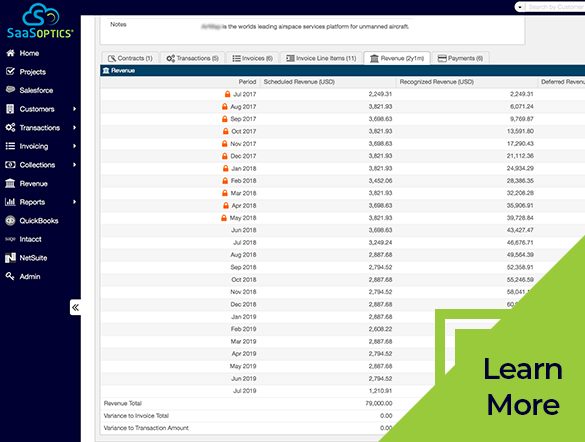Image resolution: width=585 pixels, height=442 pixels.
Task: Click the lock icon beside Jul 2017
Action: (x=227, y=94)
